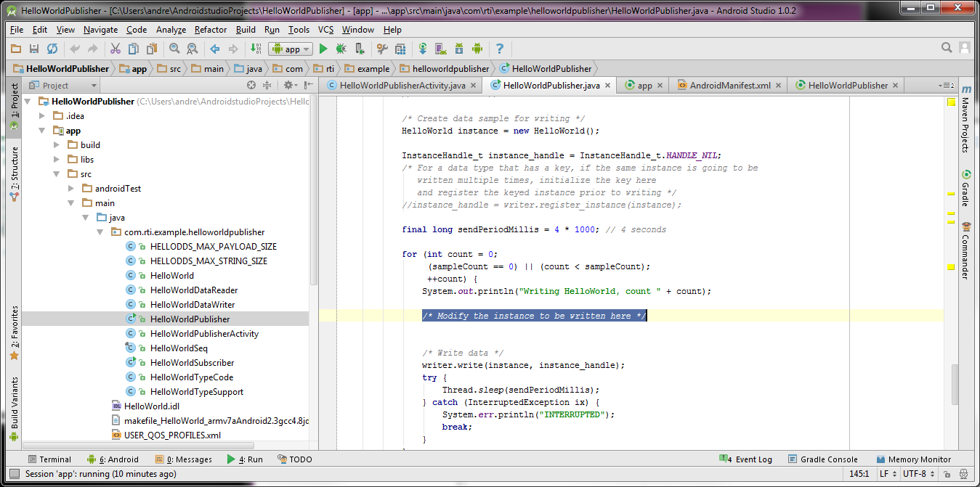980x487 pixels.
Task: Toggle the Commander side panel
Action: [x=965, y=251]
